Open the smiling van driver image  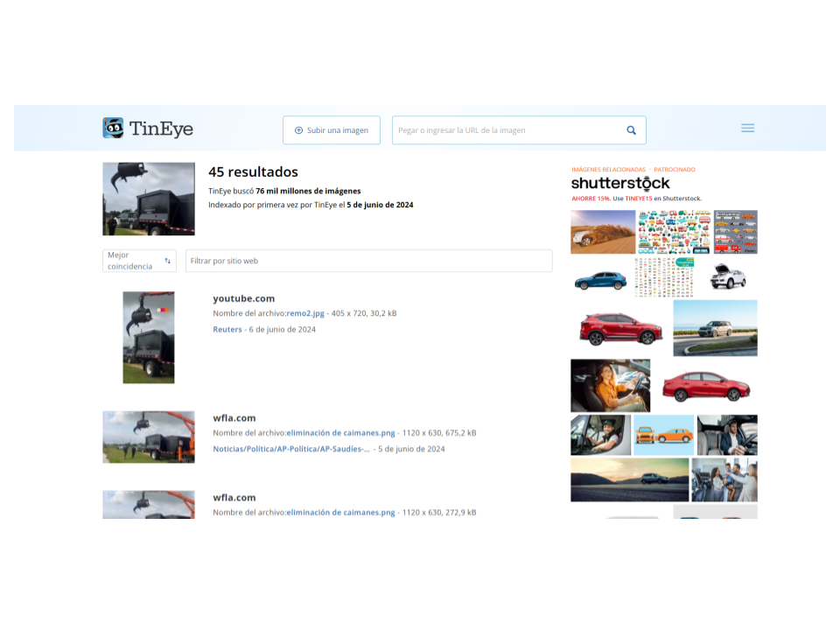[601, 435]
